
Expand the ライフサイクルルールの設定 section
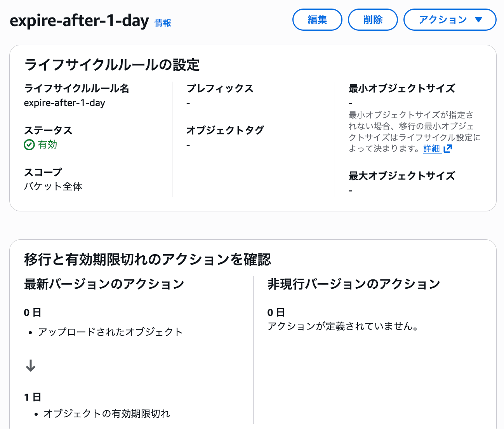[112, 65]
